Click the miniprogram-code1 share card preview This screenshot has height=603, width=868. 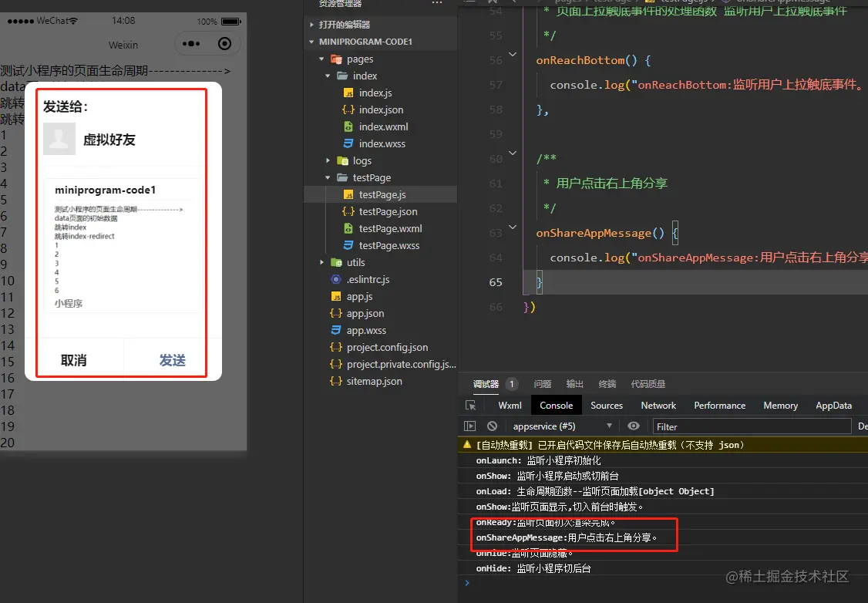pyautogui.click(x=123, y=245)
